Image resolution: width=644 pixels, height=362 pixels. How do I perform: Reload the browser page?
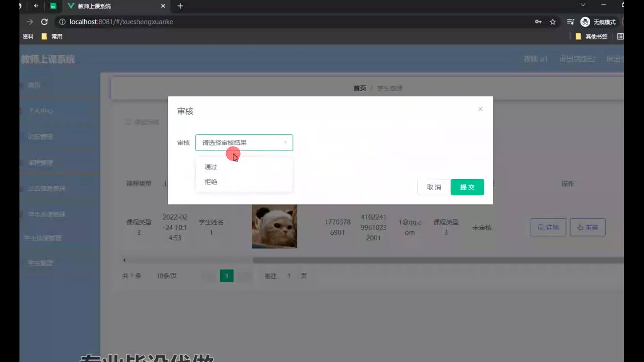pyautogui.click(x=44, y=22)
